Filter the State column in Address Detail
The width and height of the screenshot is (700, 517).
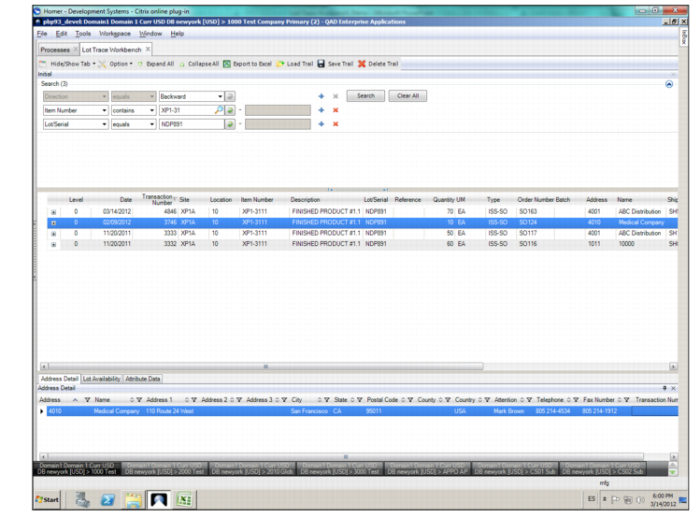359,400
